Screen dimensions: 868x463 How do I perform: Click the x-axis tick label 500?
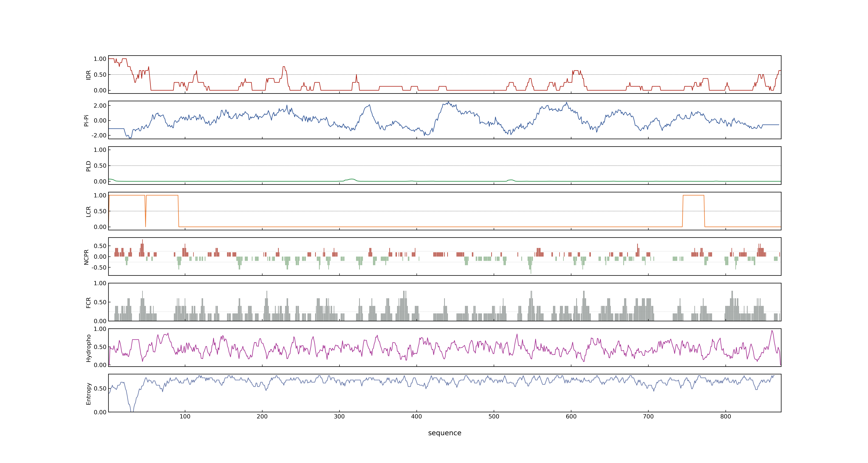(494, 416)
